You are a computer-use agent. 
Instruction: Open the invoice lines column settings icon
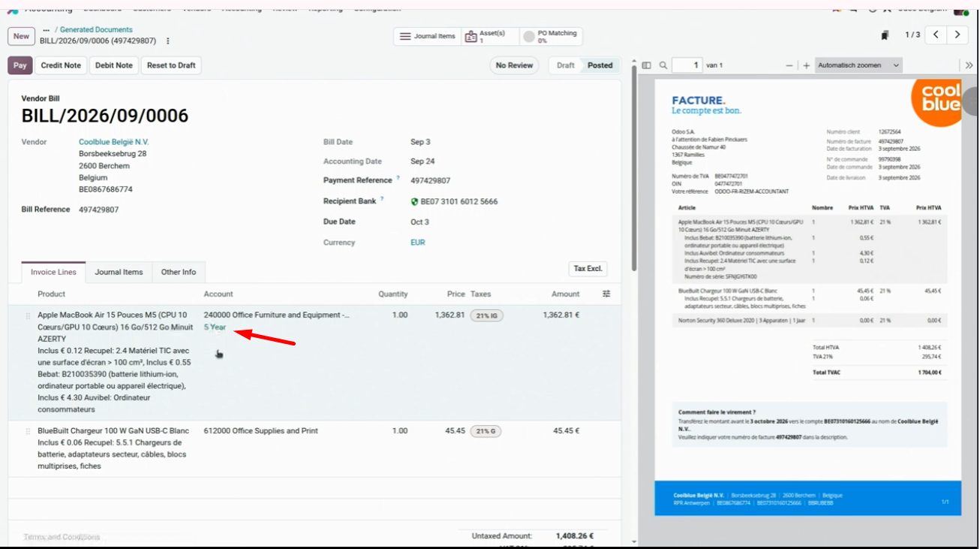(606, 294)
